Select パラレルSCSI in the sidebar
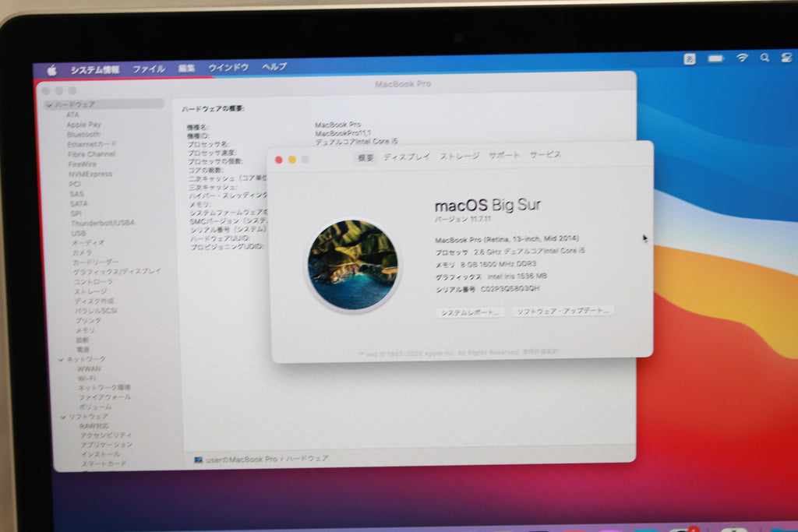This screenshot has width=798, height=532. point(96,311)
